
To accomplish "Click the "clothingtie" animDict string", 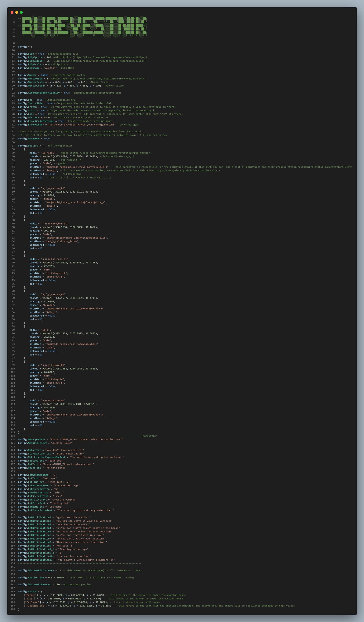I will (x=55, y=379).
